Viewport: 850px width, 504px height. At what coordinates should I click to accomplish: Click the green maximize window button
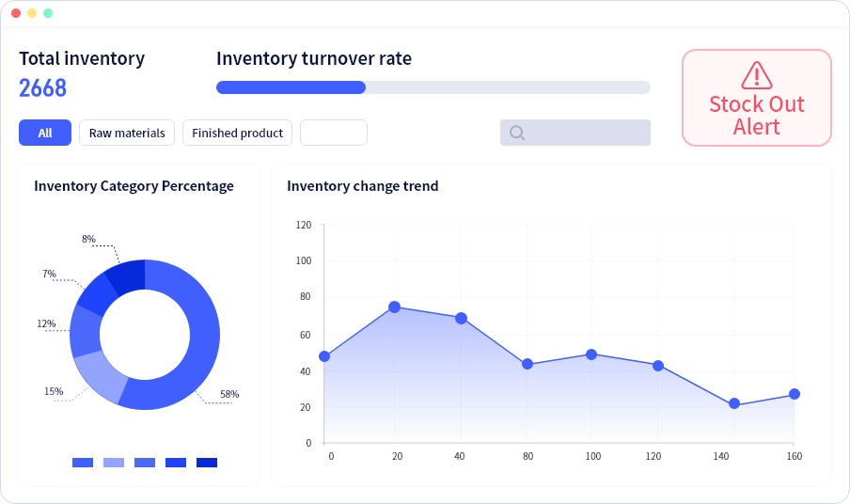pyautogui.click(x=48, y=13)
